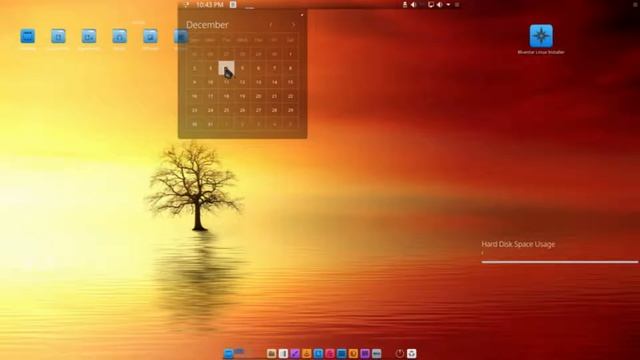The height and width of the screenshot is (360, 640).
Task: Select the highlighted date 4 in December
Action: 227,68
